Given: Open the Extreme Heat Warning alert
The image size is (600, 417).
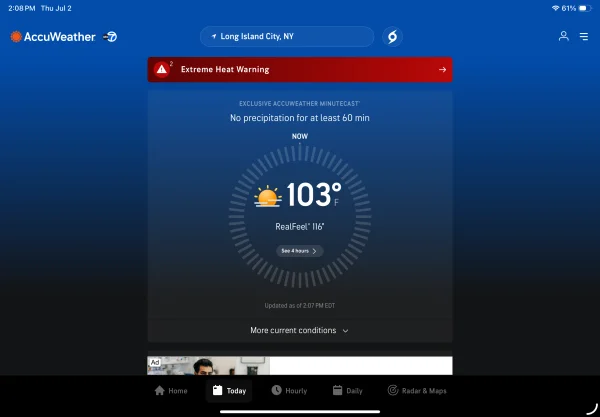Looking at the screenshot, I should coord(300,70).
